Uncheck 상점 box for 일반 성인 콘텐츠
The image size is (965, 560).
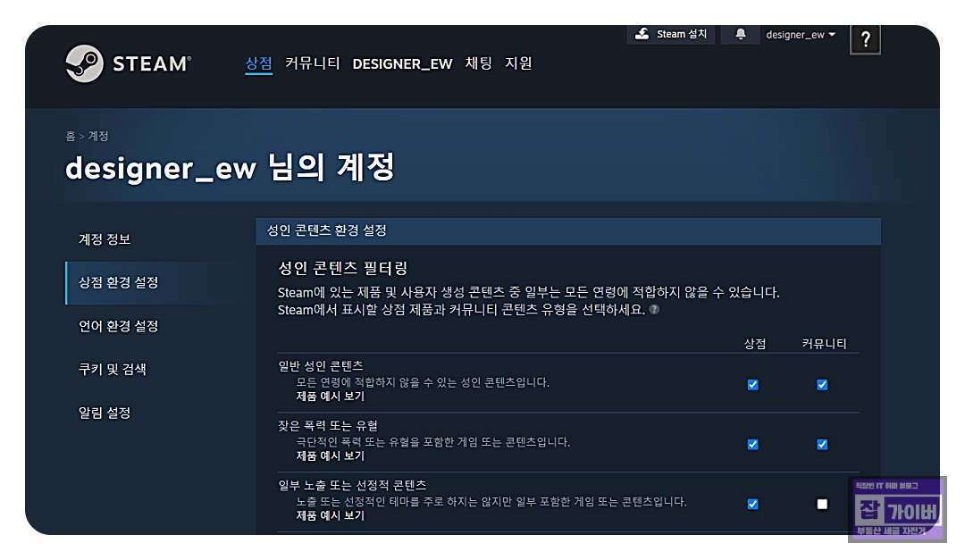tap(752, 385)
